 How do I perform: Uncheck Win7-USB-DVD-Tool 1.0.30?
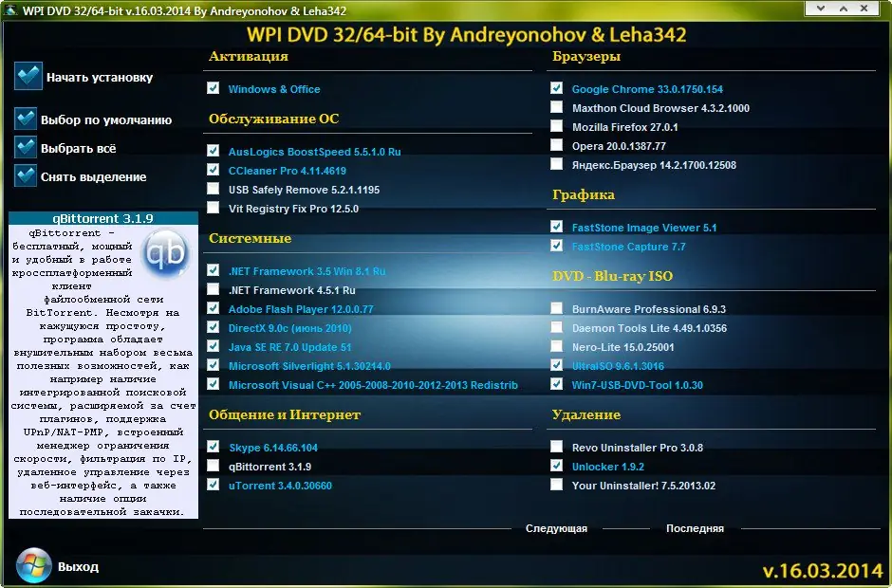point(557,384)
